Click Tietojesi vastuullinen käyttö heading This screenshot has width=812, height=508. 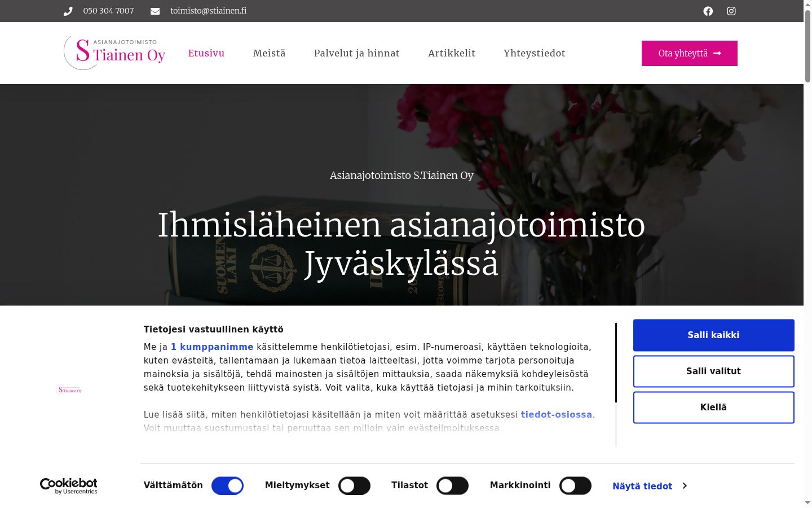coord(214,330)
